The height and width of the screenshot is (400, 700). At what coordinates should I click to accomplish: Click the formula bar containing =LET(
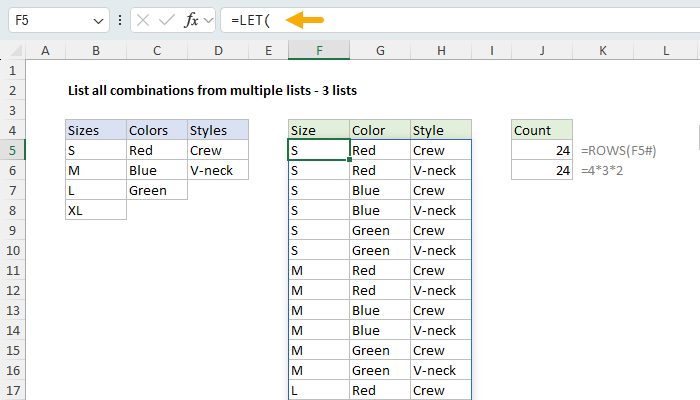coord(460,20)
